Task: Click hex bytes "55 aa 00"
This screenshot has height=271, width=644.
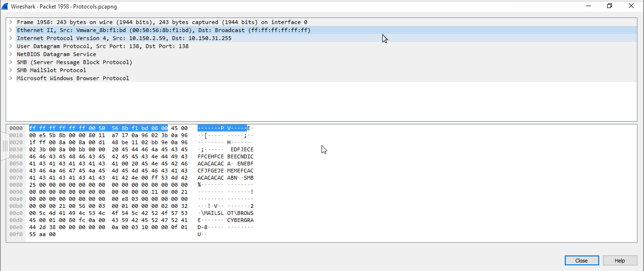Action: (x=42, y=234)
